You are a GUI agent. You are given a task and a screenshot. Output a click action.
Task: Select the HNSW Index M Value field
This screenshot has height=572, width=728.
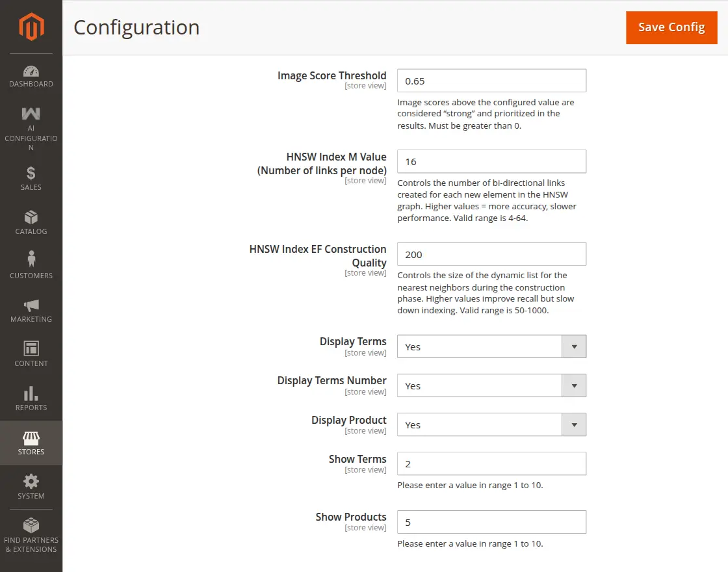(x=491, y=161)
